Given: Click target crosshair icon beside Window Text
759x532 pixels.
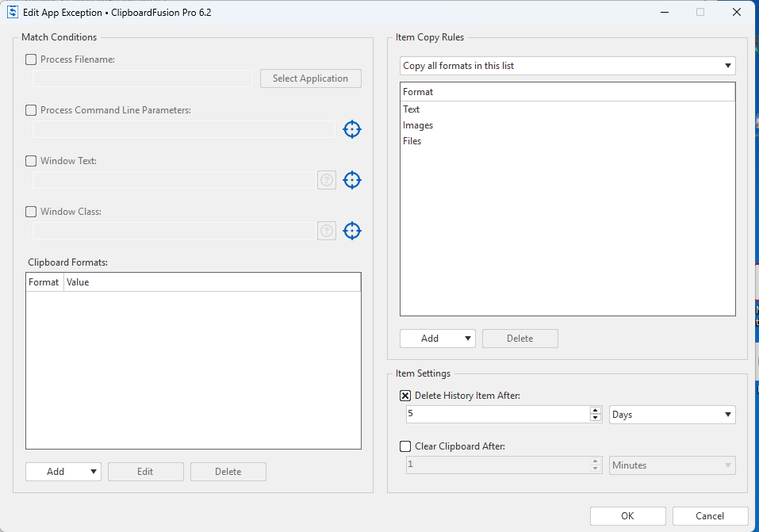Looking at the screenshot, I should [352, 180].
